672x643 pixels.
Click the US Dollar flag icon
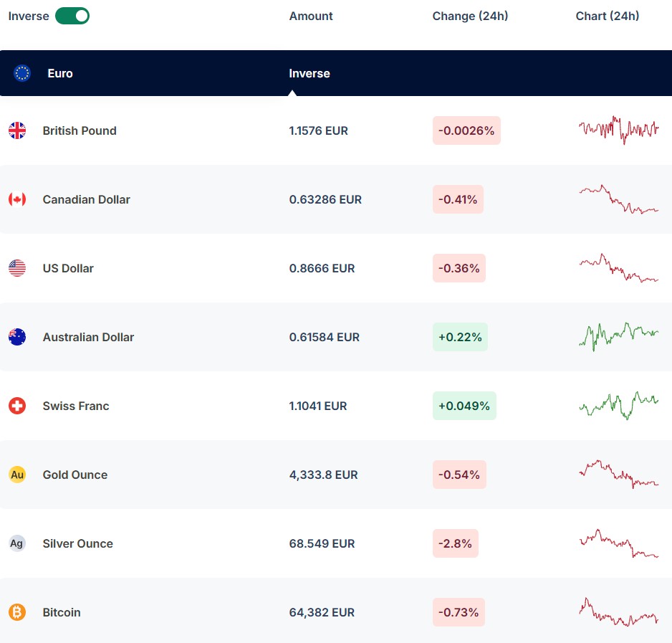(x=17, y=268)
